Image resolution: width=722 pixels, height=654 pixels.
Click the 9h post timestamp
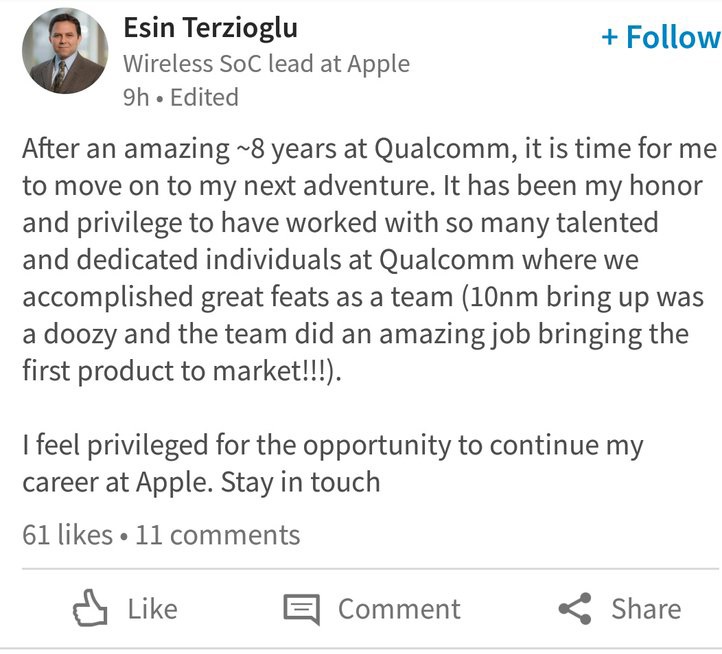pyautogui.click(x=136, y=98)
